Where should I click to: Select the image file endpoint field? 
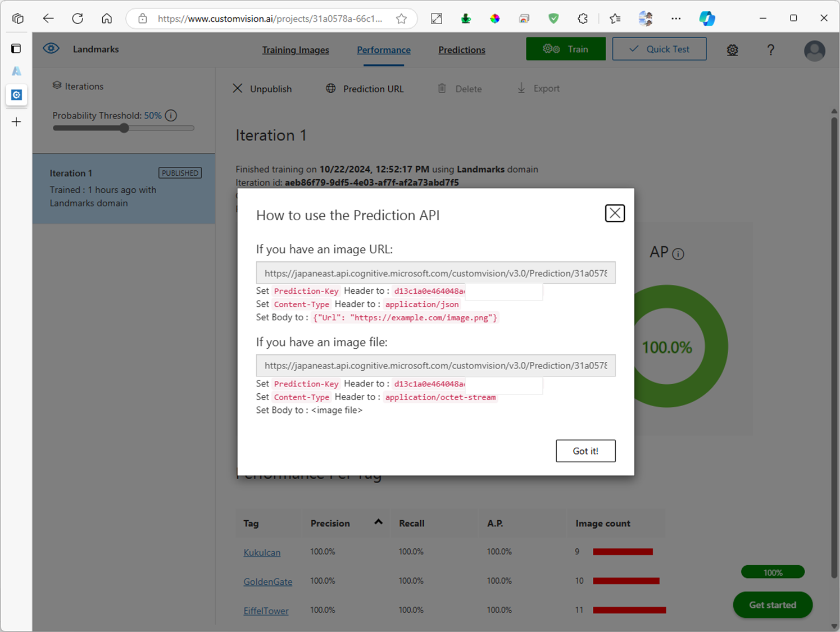(x=435, y=366)
